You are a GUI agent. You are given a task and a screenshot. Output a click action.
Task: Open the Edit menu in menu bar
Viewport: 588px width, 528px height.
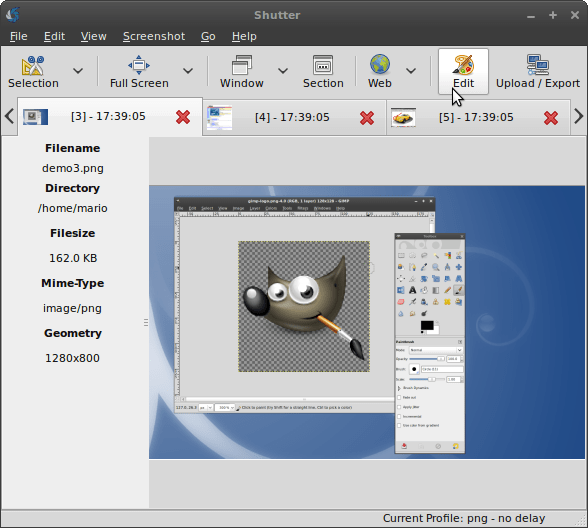(54, 36)
